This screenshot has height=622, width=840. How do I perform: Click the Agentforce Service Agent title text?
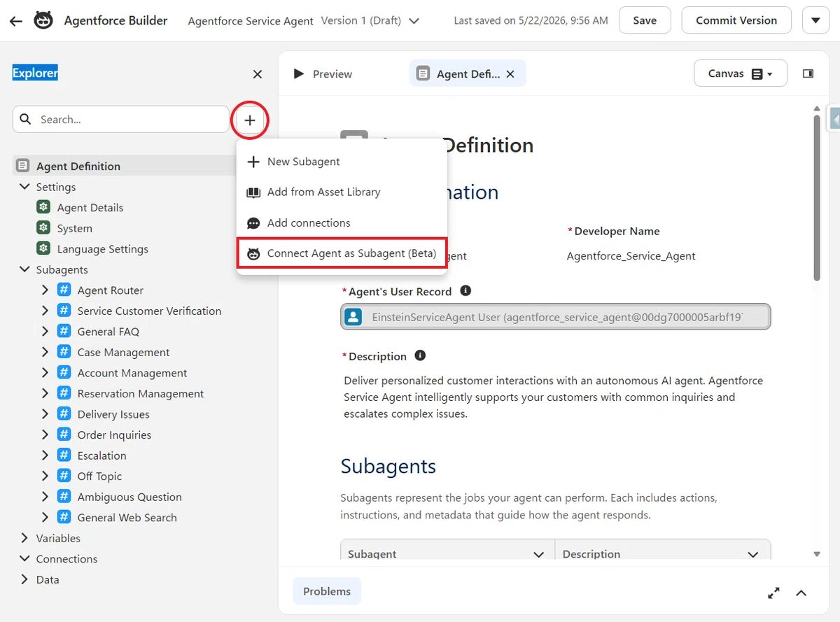click(x=251, y=21)
